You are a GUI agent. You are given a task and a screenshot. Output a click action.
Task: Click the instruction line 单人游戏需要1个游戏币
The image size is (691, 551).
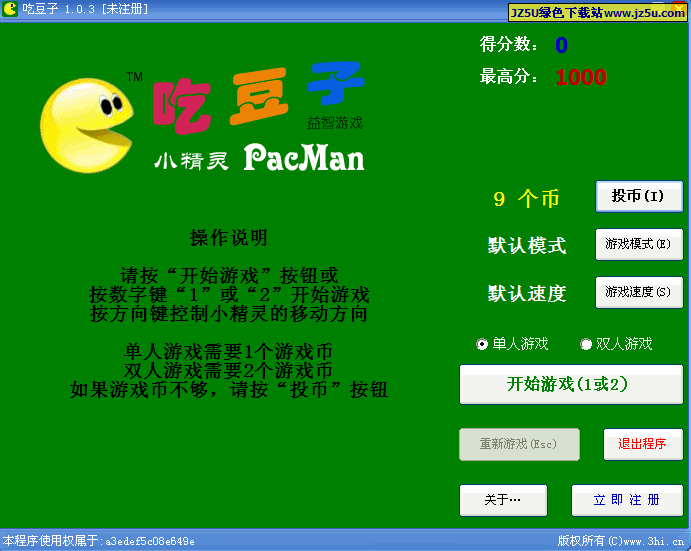point(228,352)
